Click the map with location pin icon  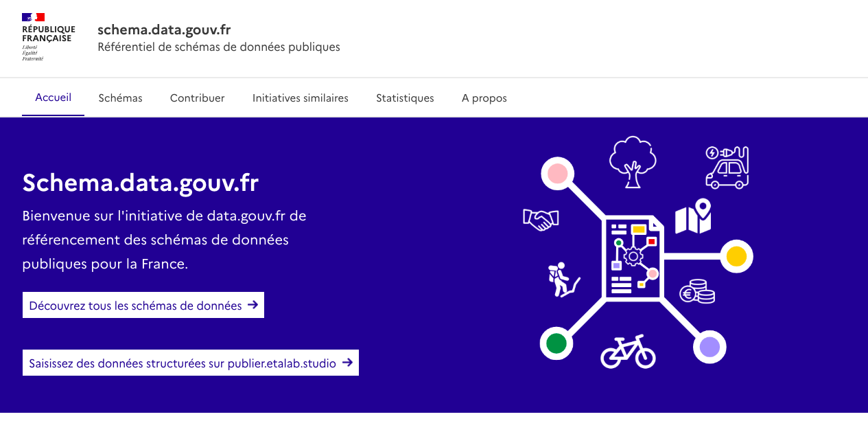(693, 217)
